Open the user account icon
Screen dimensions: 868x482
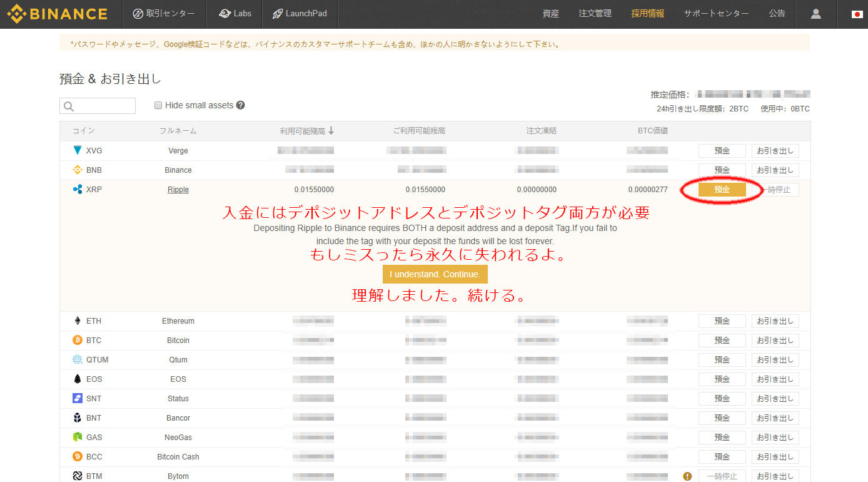(x=815, y=14)
